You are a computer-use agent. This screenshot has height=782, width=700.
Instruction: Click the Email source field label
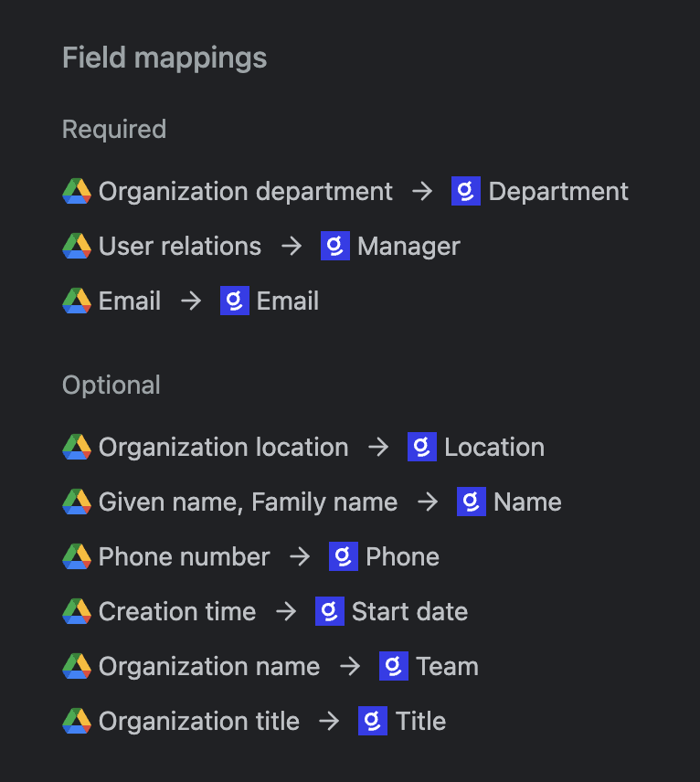click(130, 301)
